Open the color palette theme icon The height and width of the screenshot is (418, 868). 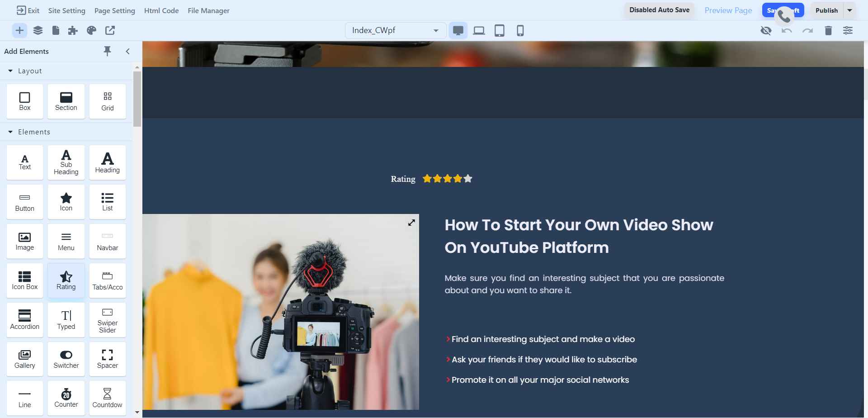click(91, 30)
